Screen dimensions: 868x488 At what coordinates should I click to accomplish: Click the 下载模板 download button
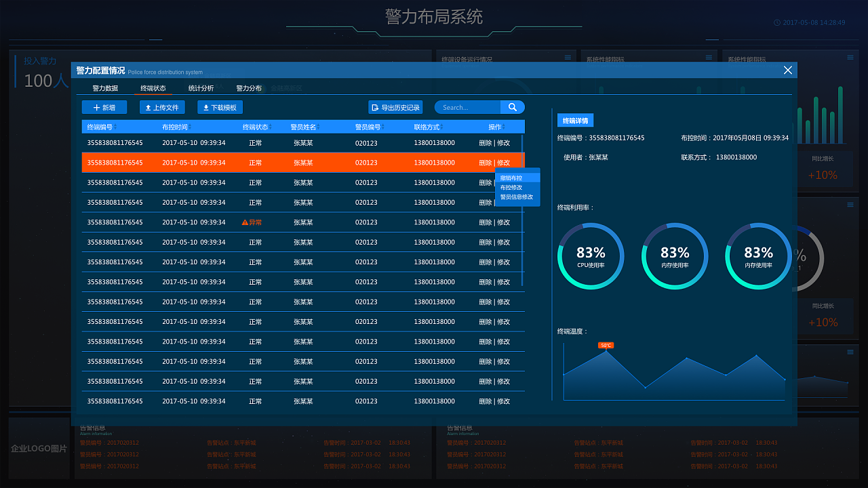coord(220,107)
